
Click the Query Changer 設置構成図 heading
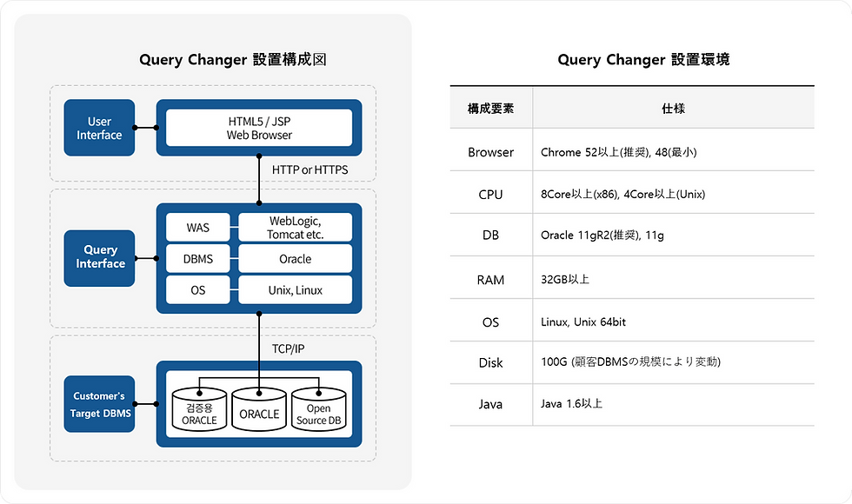pyautogui.click(x=233, y=59)
